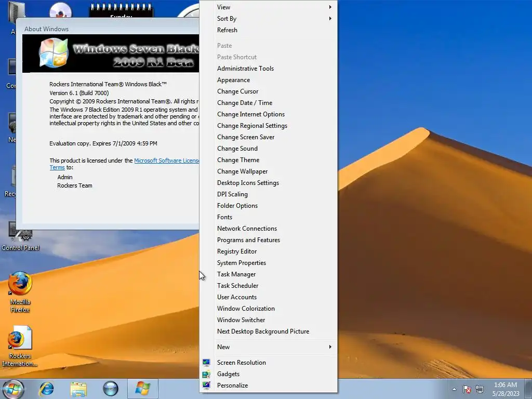Open Change Internet Options
The height and width of the screenshot is (399, 532).
point(269,114)
